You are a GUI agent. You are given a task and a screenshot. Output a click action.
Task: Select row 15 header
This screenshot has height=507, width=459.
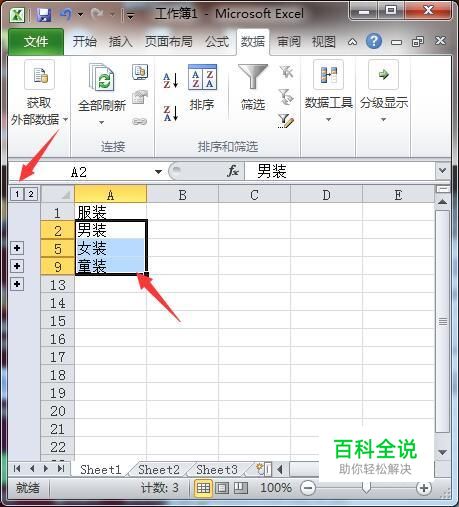58,321
